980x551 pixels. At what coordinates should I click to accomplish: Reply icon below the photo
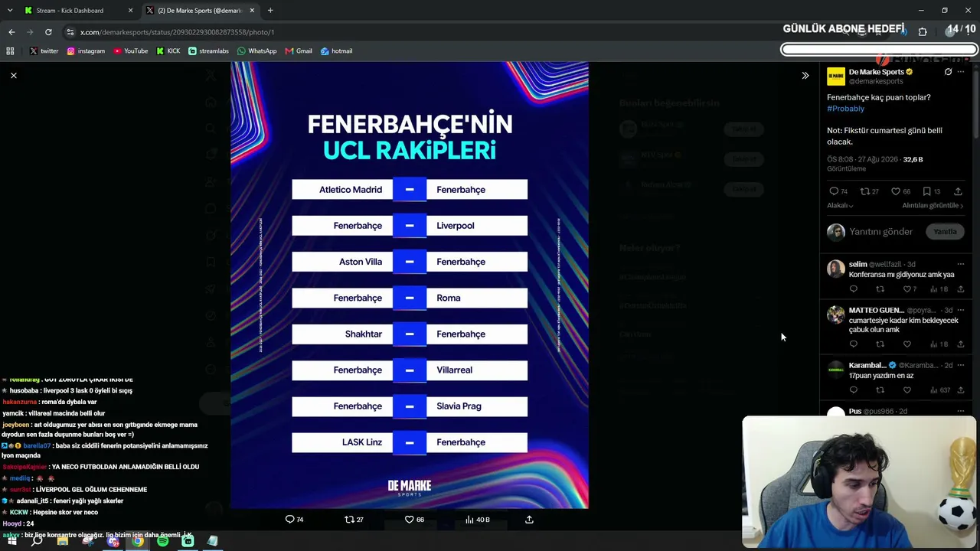[290, 519]
